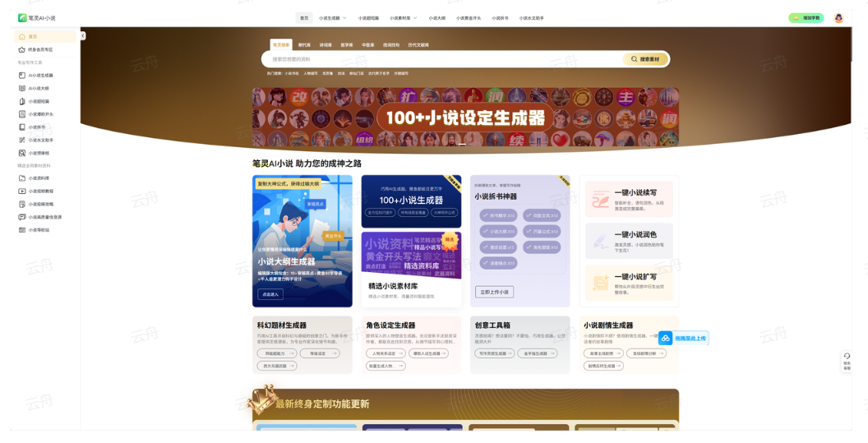The width and height of the screenshot is (868, 443).
Task: Click the 一键小说续写 feather icon
Action: click(601, 199)
